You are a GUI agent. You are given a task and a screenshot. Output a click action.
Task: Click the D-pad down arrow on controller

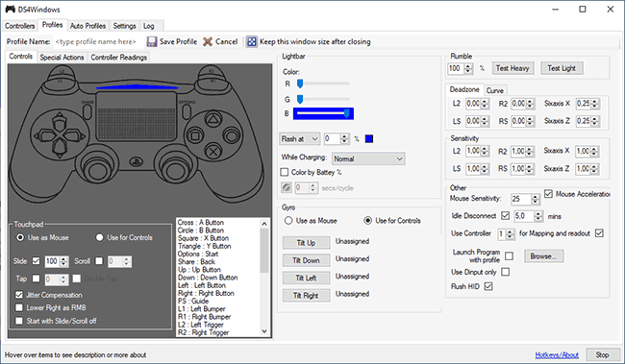tap(60, 149)
